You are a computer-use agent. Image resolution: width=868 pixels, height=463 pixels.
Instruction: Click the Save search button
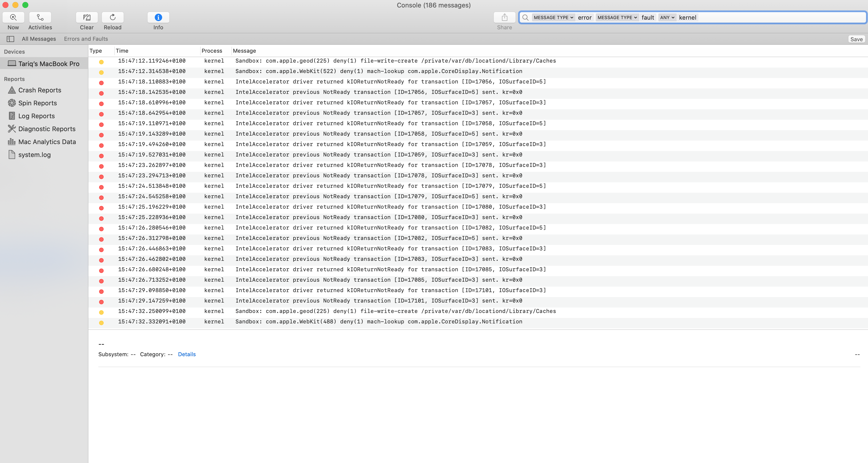pos(856,39)
